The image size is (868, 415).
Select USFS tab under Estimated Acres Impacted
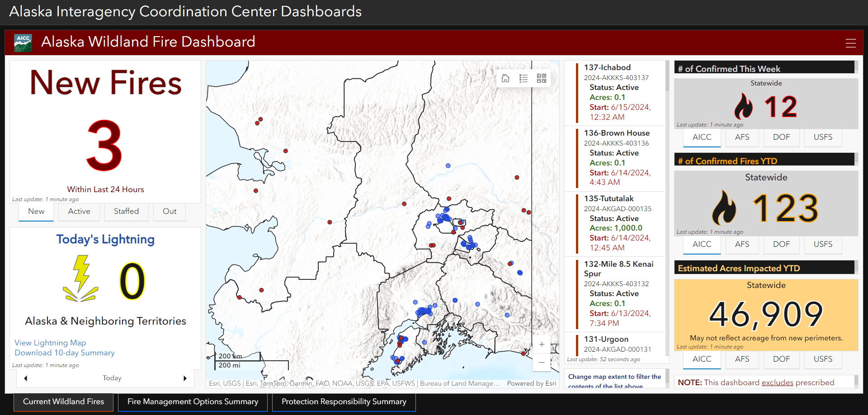point(823,359)
